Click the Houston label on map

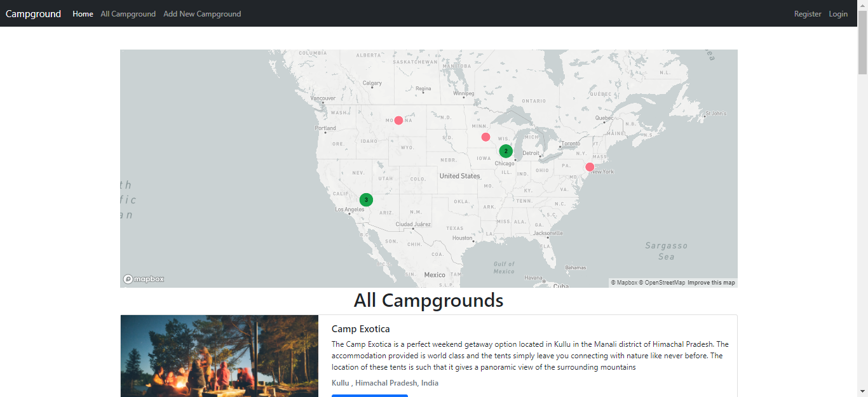click(463, 238)
